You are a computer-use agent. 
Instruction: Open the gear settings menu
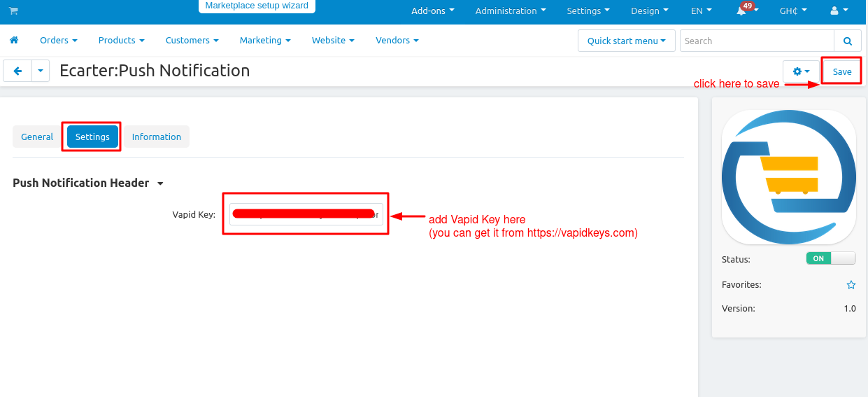point(801,71)
